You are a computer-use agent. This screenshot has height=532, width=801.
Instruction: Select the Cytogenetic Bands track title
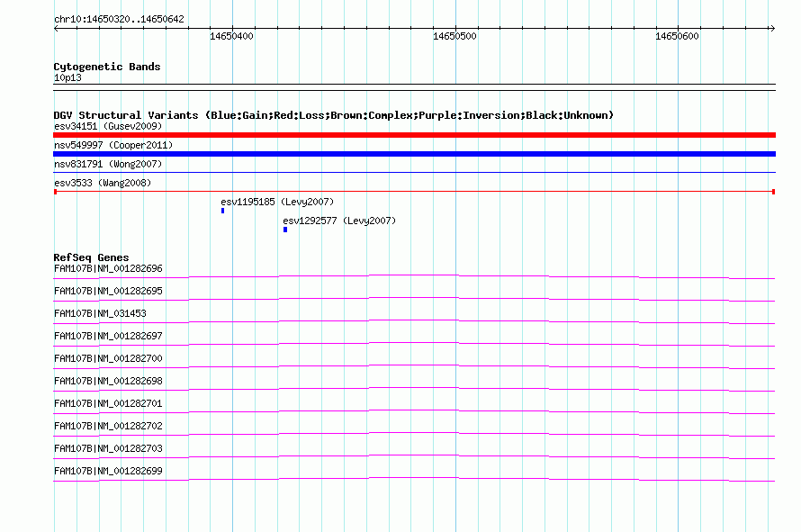pyautogui.click(x=107, y=67)
